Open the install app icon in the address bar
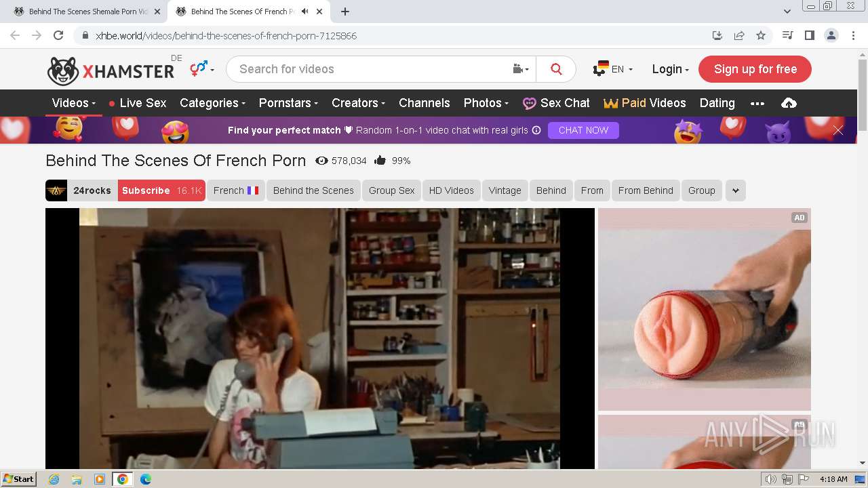868x488 pixels. 717,35
